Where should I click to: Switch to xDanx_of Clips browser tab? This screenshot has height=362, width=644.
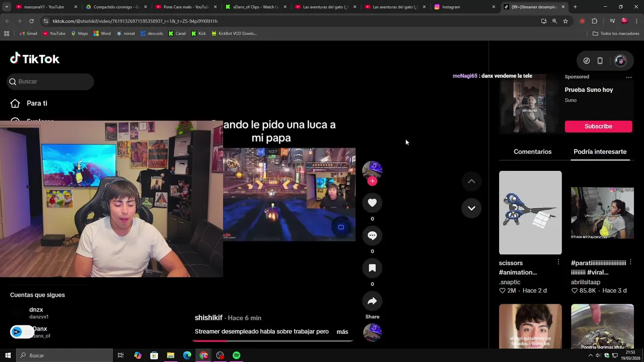click(256, 7)
